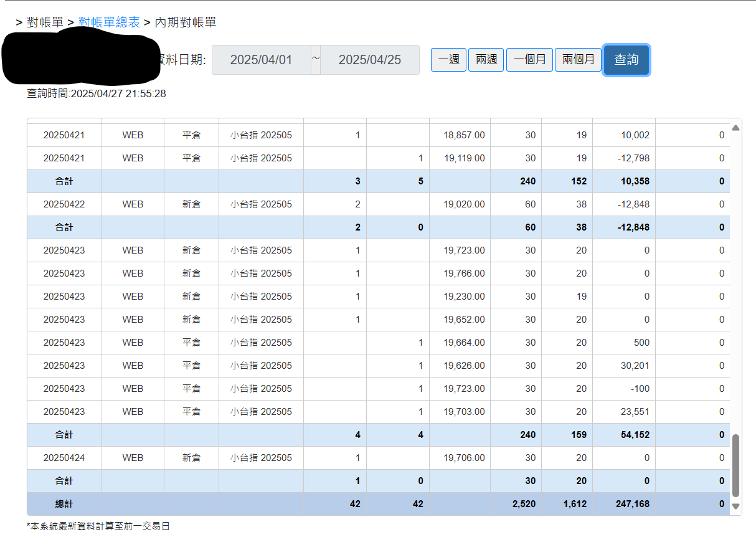The width and height of the screenshot is (756, 537).
Task: Click price cell 19,706.00
Action: tap(460, 458)
